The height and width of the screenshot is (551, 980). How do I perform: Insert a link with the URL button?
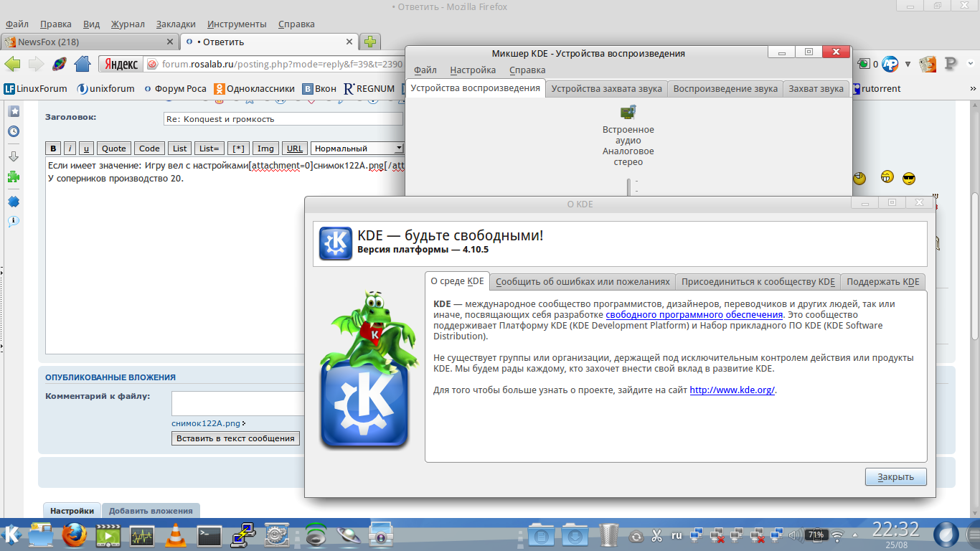pyautogui.click(x=294, y=149)
